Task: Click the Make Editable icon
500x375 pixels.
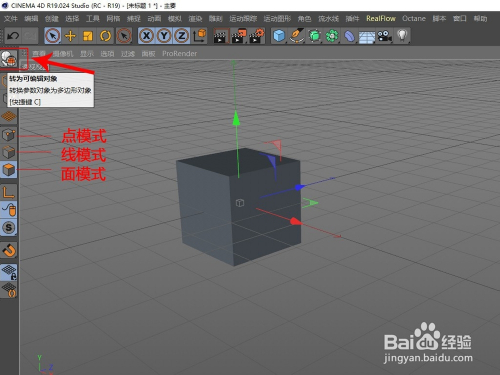Action: click(9, 59)
